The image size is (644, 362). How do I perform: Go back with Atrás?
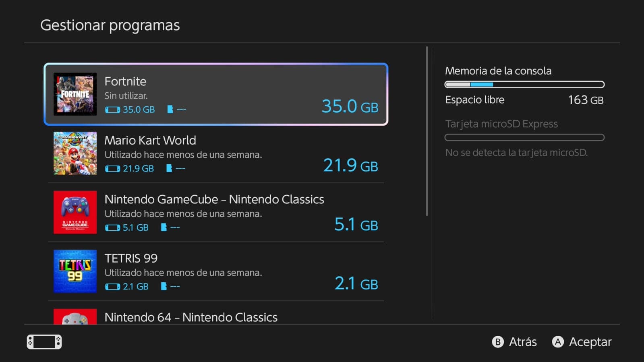coord(515,342)
